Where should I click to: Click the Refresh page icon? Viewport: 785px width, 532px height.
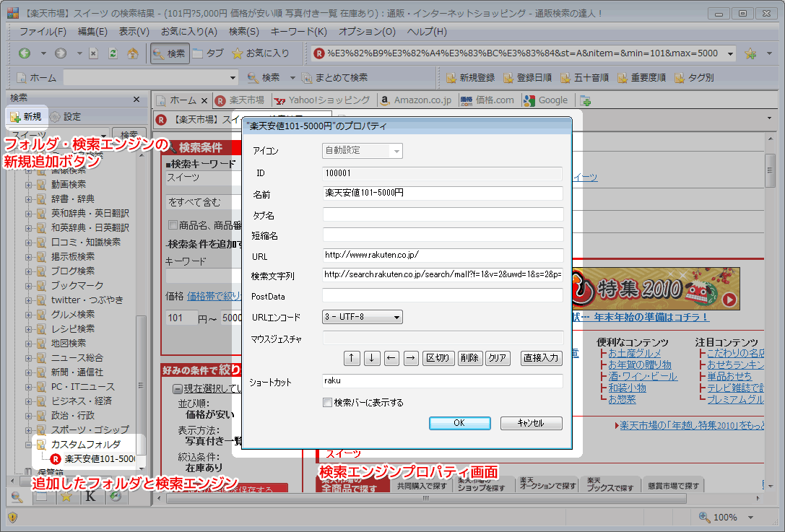113,53
